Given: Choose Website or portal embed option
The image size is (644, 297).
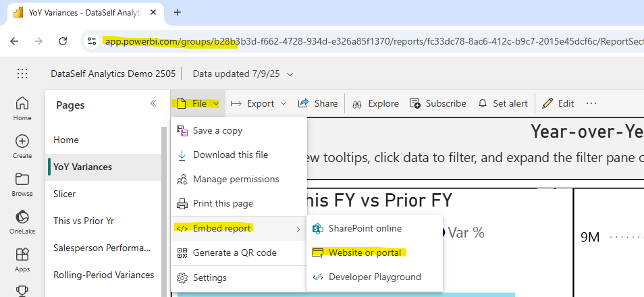Looking at the screenshot, I should [x=365, y=252].
